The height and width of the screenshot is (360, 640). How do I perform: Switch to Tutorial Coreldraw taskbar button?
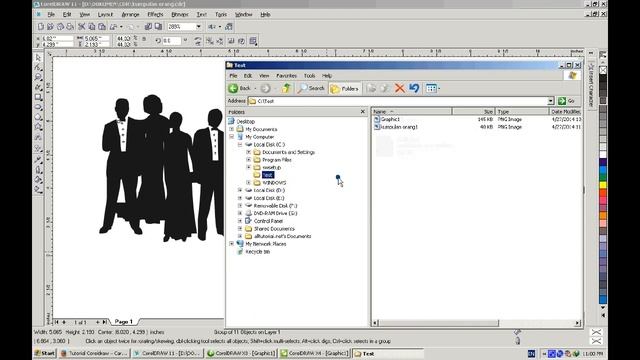(94, 353)
